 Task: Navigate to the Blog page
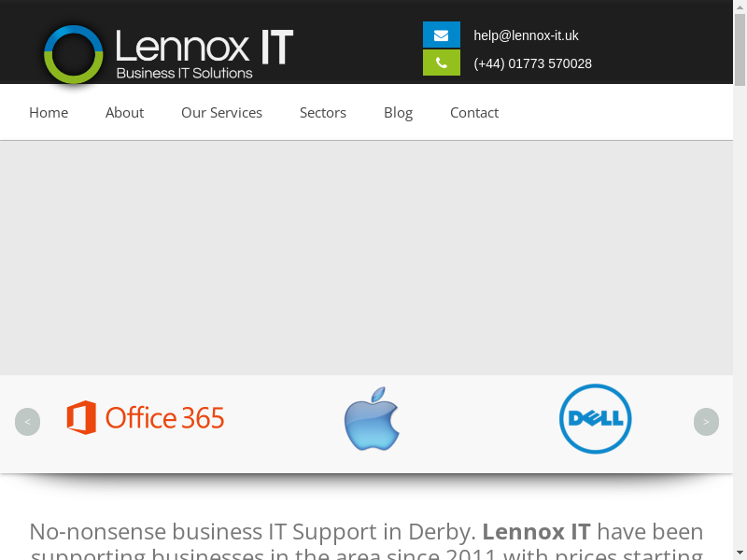[398, 112]
